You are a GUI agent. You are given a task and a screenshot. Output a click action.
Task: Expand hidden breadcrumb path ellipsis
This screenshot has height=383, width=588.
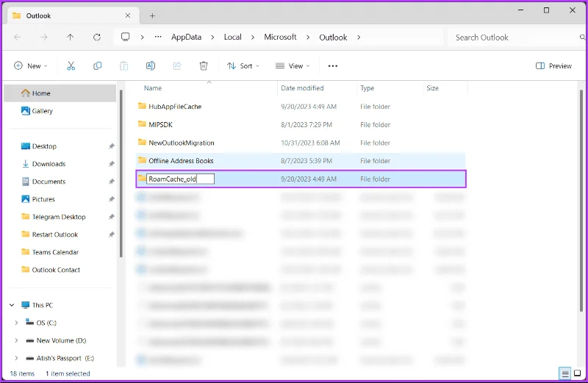point(158,37)
